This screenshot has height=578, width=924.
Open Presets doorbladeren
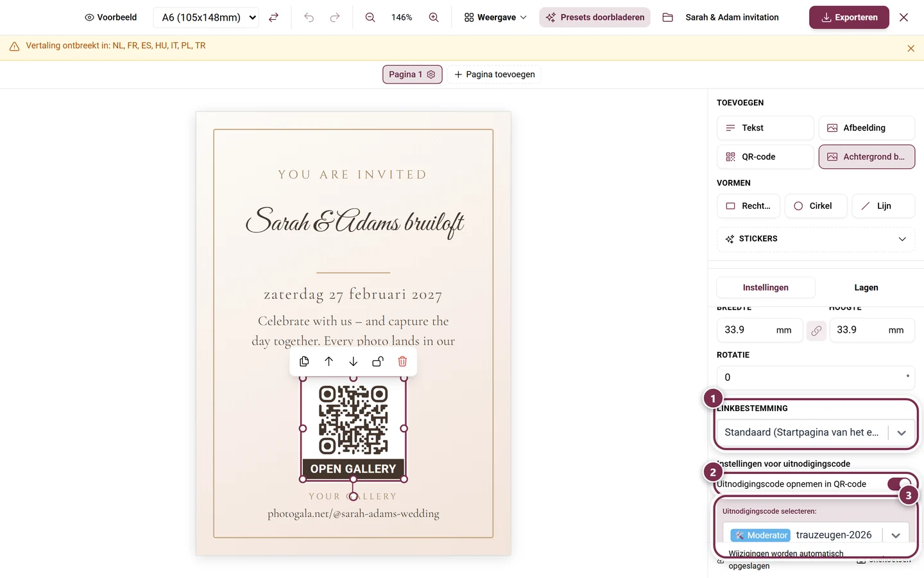(595, 17)
